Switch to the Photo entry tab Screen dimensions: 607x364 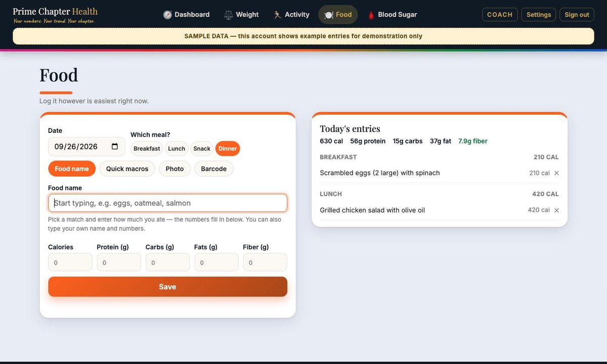click(175, 169)
